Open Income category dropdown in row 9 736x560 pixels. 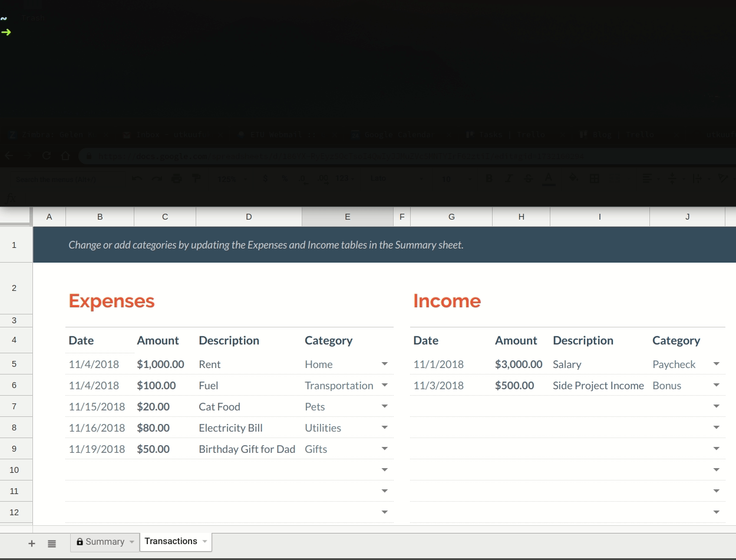(717, 449)
